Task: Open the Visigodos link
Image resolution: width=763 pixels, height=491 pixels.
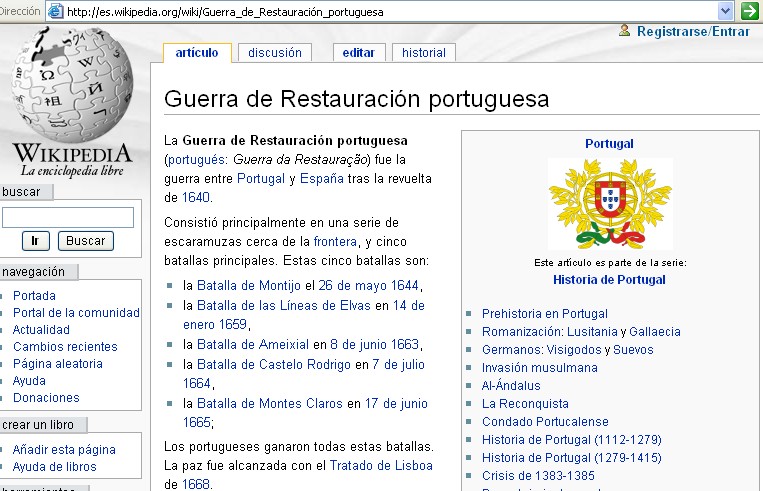Action: (574, 349)
